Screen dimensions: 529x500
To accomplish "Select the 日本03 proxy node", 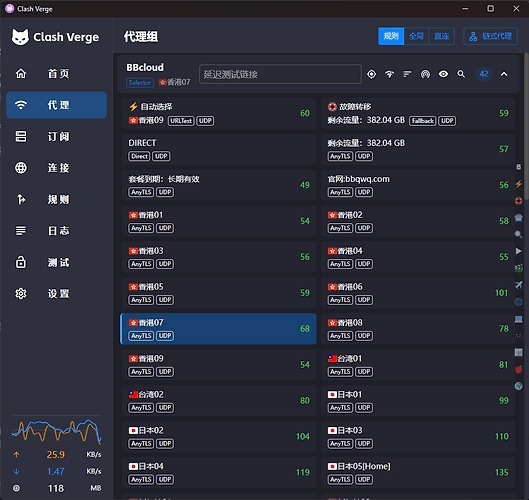I will [x=418, y=437].
